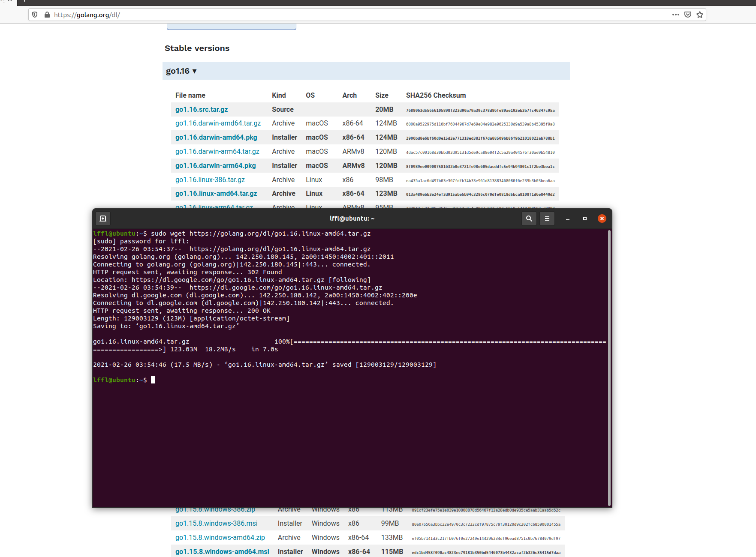Click the new tab icon in terminal
756x557 pixels.
point(103,219)
